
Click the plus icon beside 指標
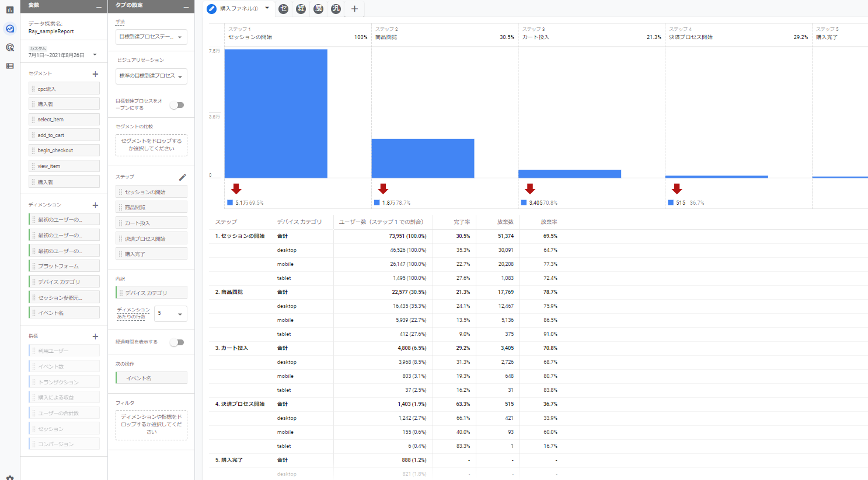coord(95,337)
